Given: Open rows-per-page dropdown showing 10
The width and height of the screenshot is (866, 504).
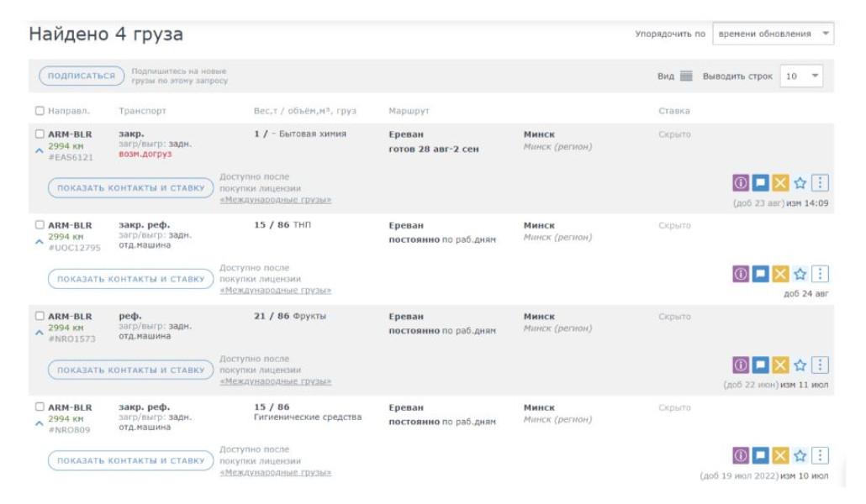Looking at the screenshot, I should coord(801,76).
